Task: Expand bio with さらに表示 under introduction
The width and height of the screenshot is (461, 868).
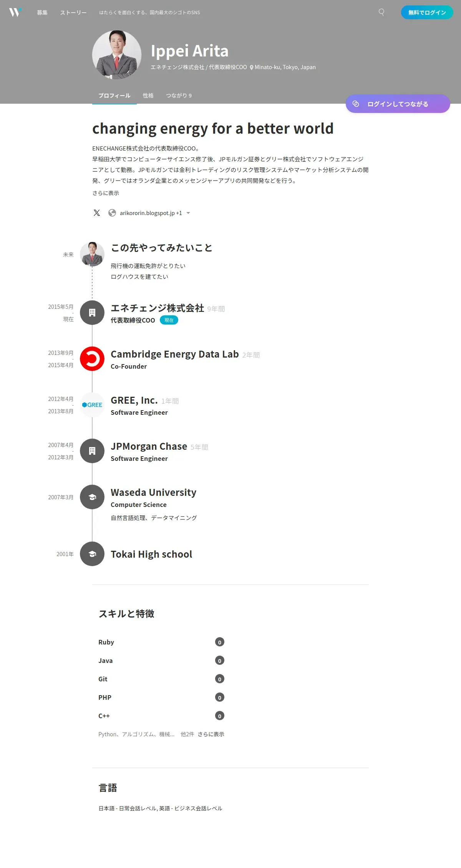Action: (x=106, y=193)
